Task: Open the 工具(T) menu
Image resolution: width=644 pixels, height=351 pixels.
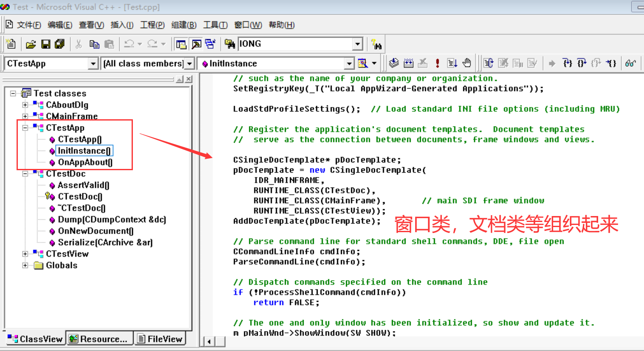Action: pos(215,25)
